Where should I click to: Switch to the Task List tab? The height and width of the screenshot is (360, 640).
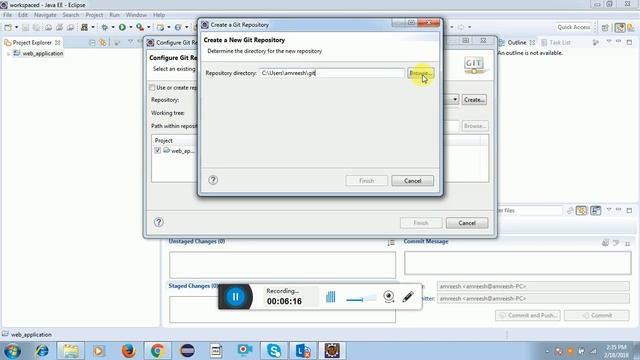tap(556, 42)
